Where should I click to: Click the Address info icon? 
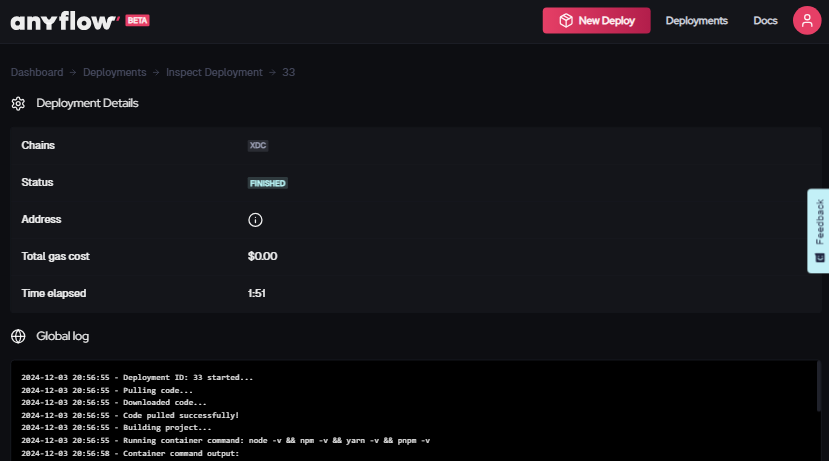coord(255,220)
